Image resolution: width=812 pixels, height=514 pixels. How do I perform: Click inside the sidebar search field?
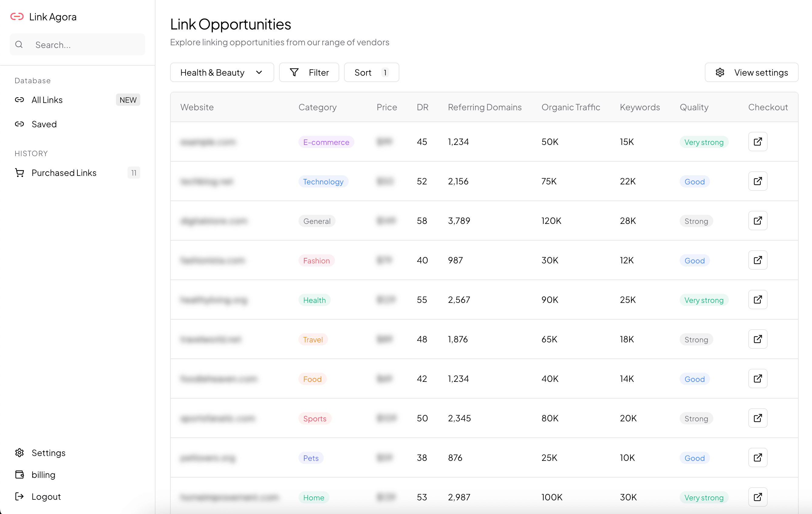point(77,44)
